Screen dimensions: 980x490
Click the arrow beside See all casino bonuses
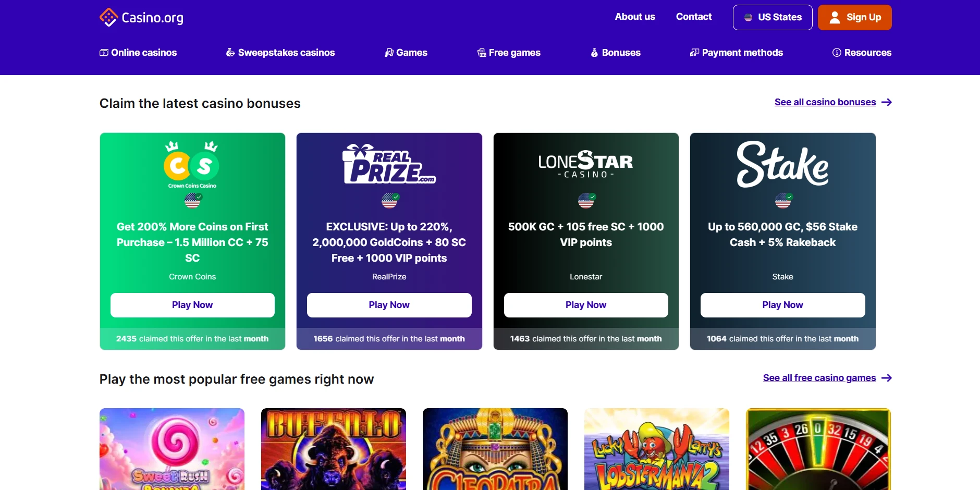click(886, 102)
